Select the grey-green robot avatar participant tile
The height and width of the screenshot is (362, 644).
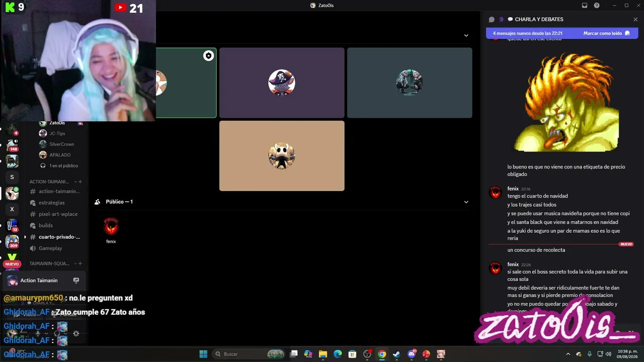tap(410, 83)
